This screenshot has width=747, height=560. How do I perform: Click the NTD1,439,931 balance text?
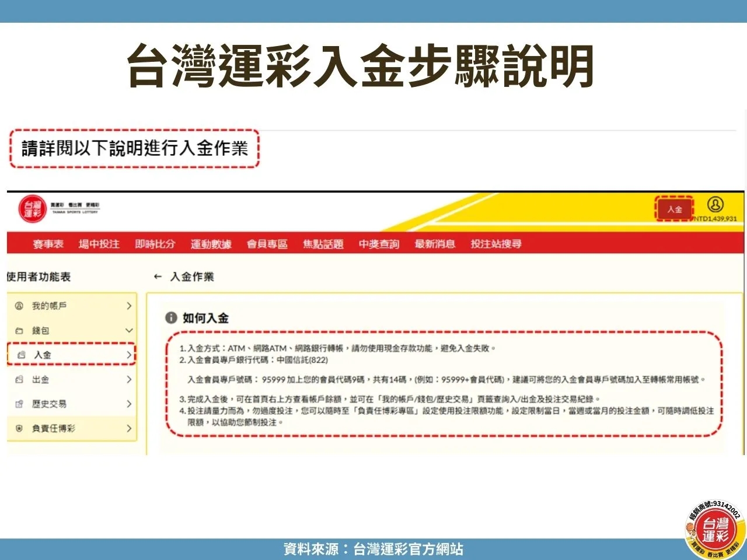point(715,219)
